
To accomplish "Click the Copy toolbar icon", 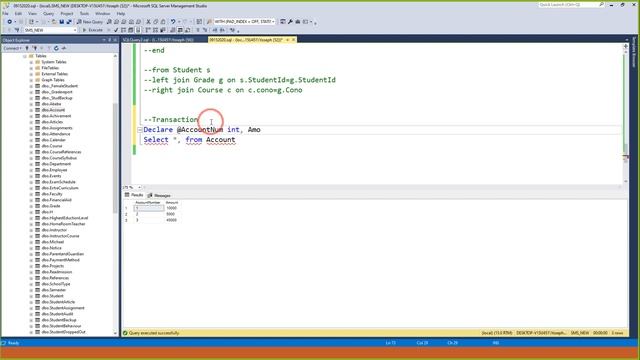I will click(156, 22).
